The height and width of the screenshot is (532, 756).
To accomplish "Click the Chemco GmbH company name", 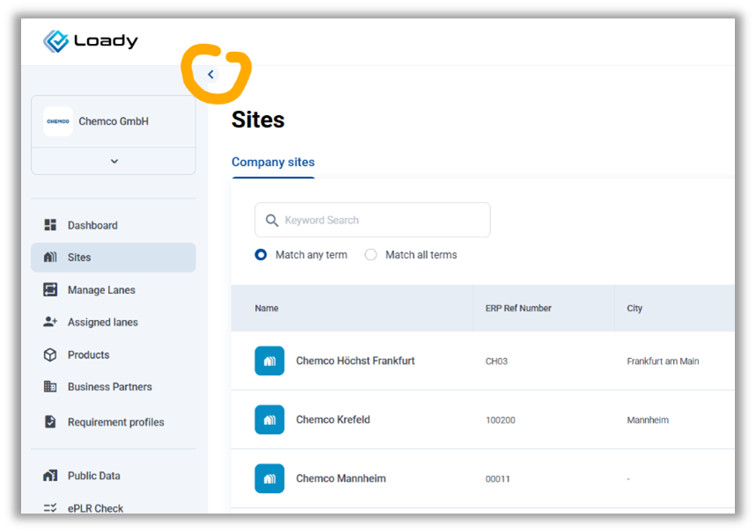I will 114,121.
